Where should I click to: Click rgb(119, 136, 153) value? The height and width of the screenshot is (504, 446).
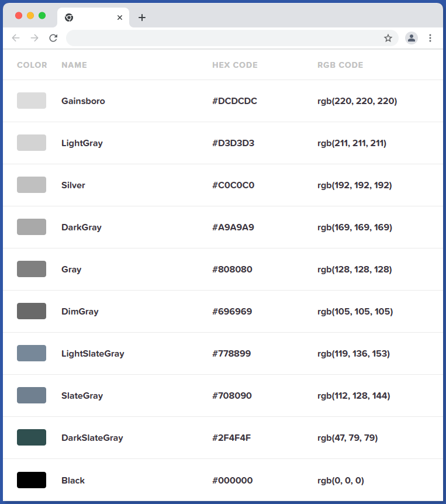coord(354,354)
